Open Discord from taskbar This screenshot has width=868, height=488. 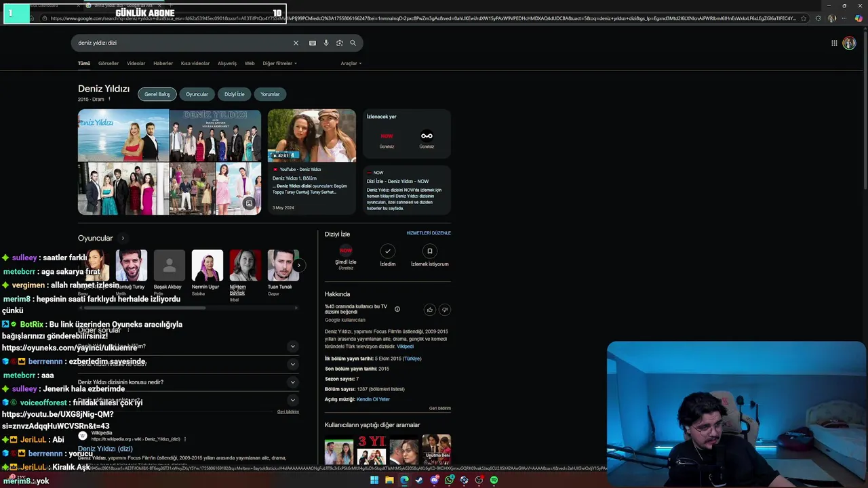coord(434,480)
